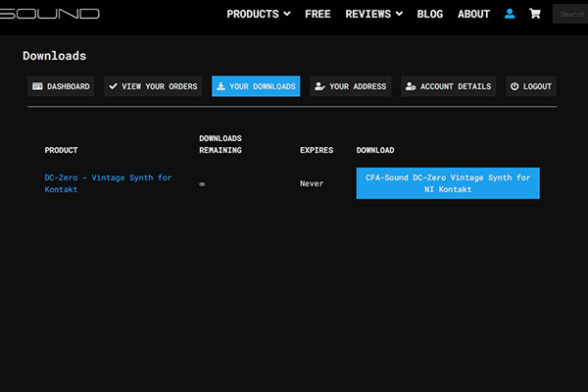Click the Logout button
The image size is (588, 392).
[531, 86]
